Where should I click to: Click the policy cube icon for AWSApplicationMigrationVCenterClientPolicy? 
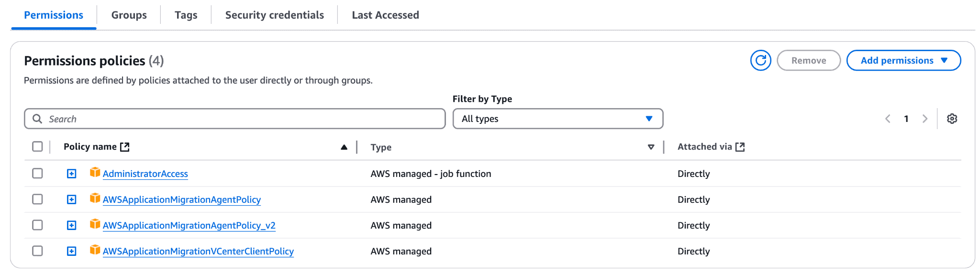click(95, 250)
